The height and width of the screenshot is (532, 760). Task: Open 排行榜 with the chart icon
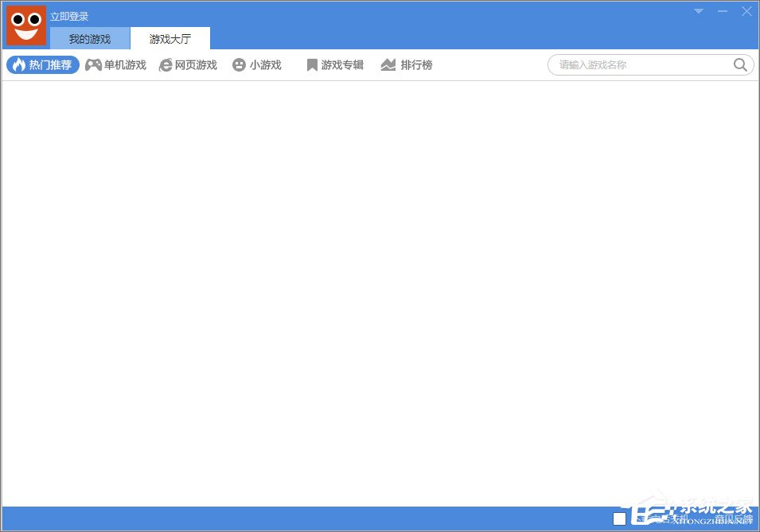pyautogui.click(x=407, y=65)
